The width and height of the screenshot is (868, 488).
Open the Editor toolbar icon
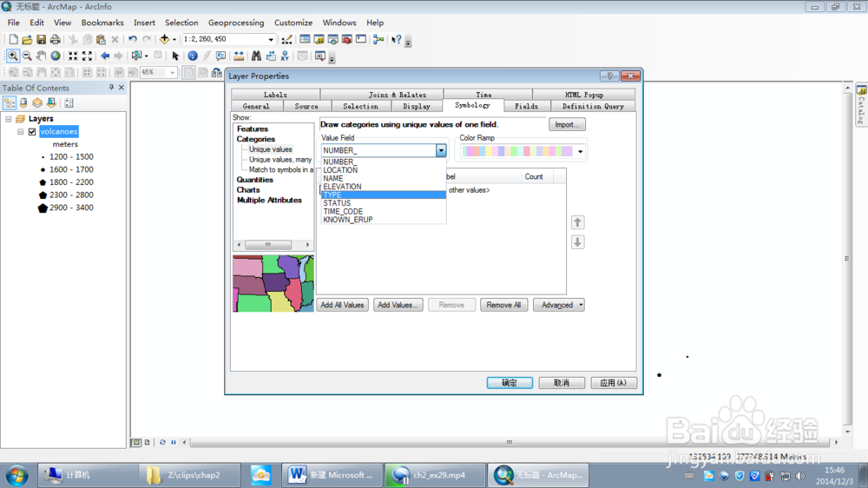(x=286, y=39)
